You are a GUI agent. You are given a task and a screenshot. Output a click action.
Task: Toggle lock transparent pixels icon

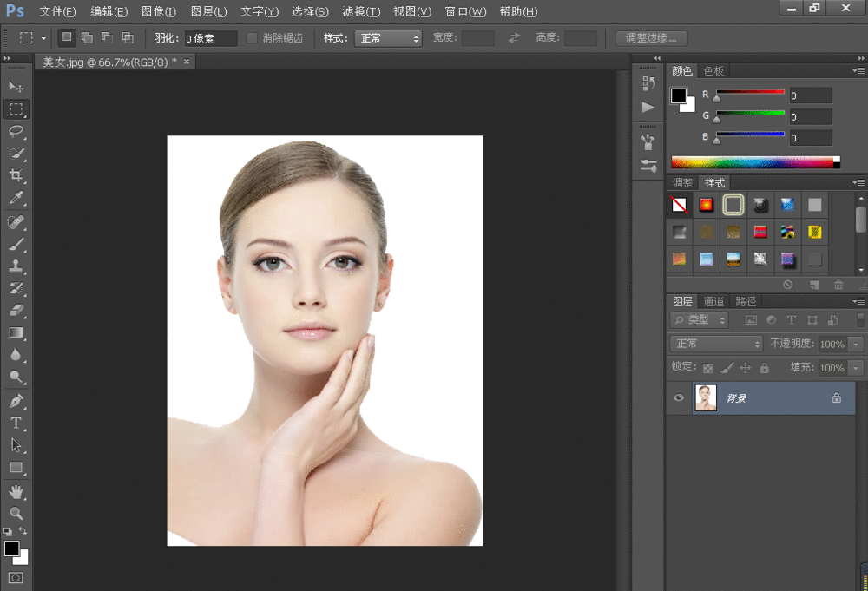708,368
